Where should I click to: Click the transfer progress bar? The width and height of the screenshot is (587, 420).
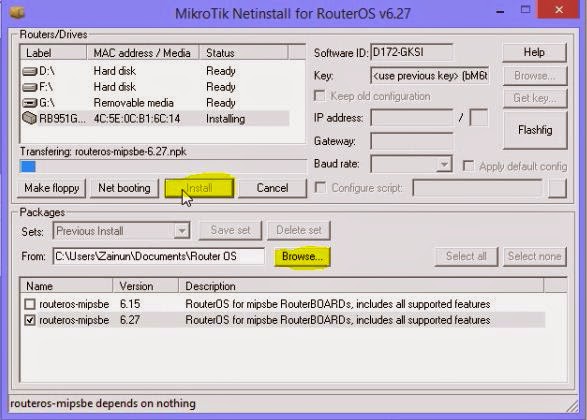163,167
